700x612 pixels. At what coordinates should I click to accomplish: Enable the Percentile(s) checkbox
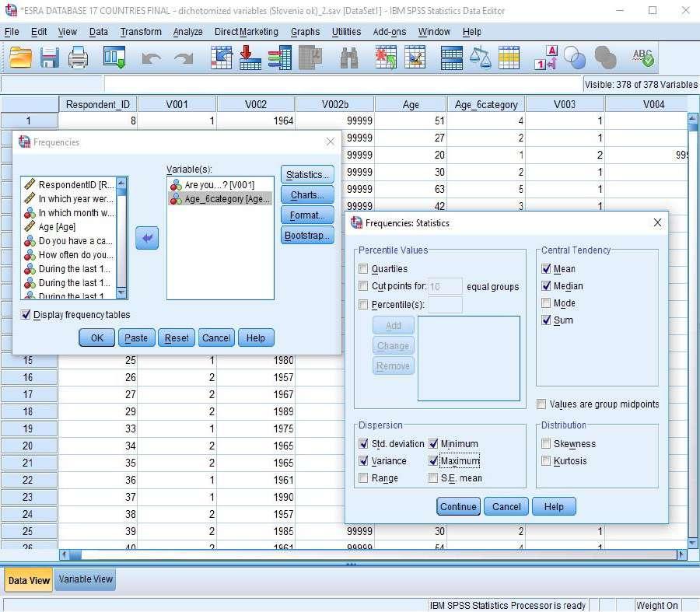[x=363, y=304]
